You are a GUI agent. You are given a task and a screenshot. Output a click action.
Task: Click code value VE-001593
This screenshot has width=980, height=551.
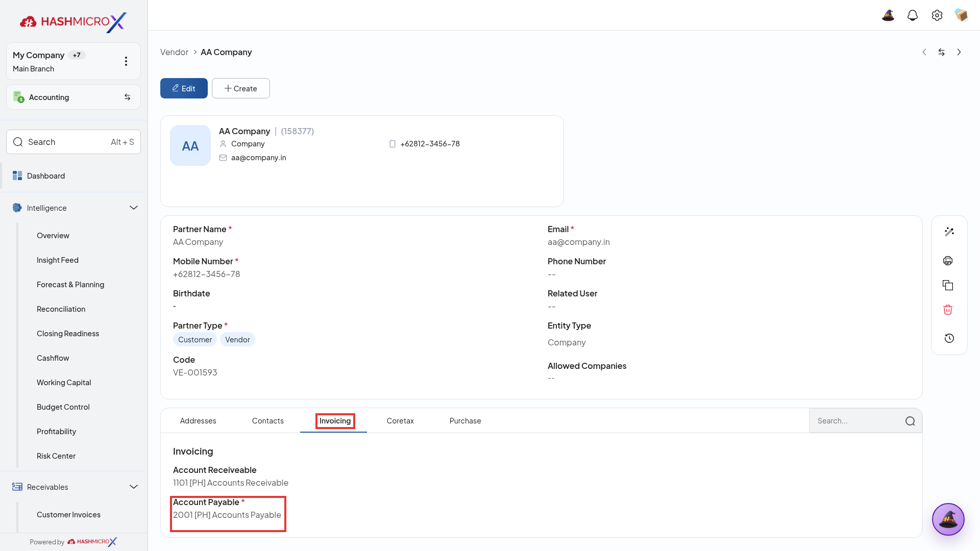pyautogui.click(x=195, y=372)
